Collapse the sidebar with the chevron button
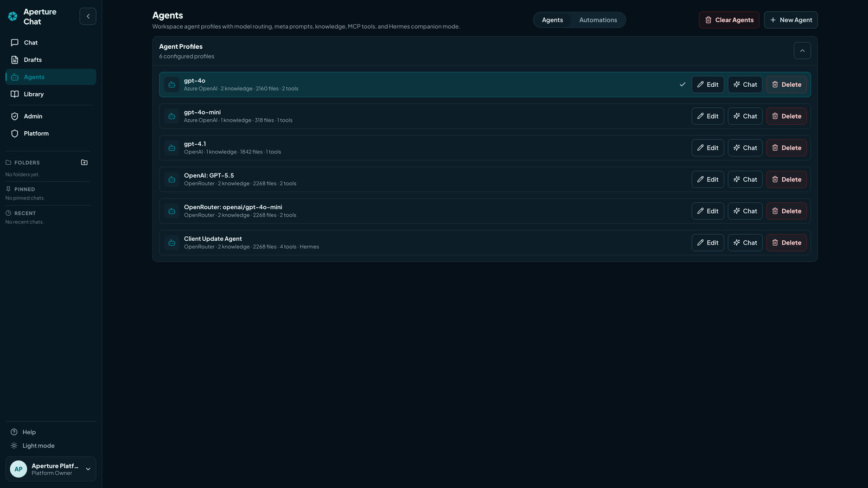 [88, 16]
